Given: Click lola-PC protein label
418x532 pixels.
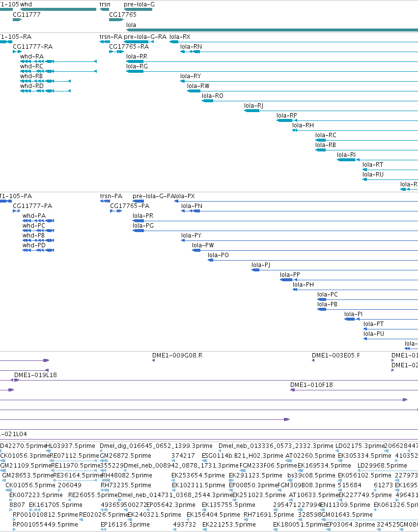Looking at the screenshot, I should pos(328,295).
